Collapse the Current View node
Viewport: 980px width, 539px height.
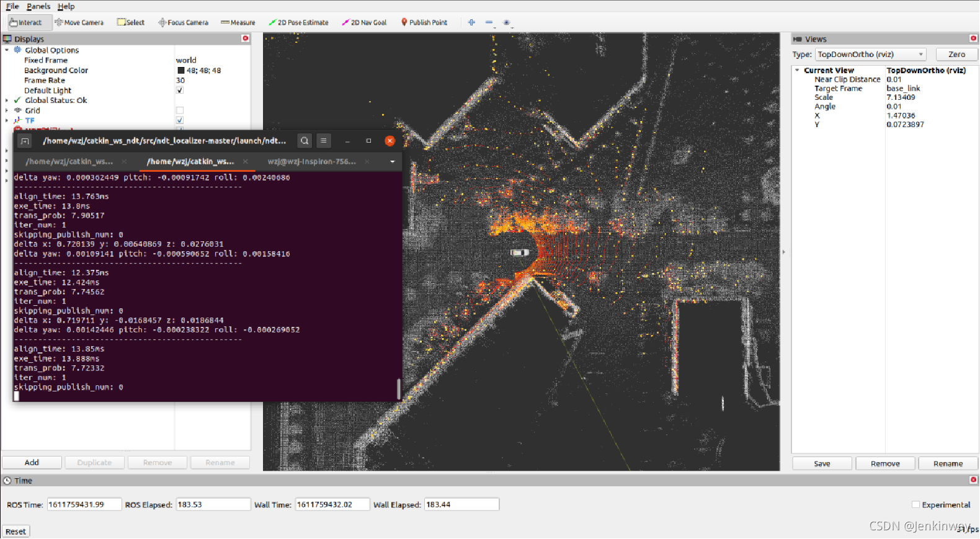pos(797,70)
